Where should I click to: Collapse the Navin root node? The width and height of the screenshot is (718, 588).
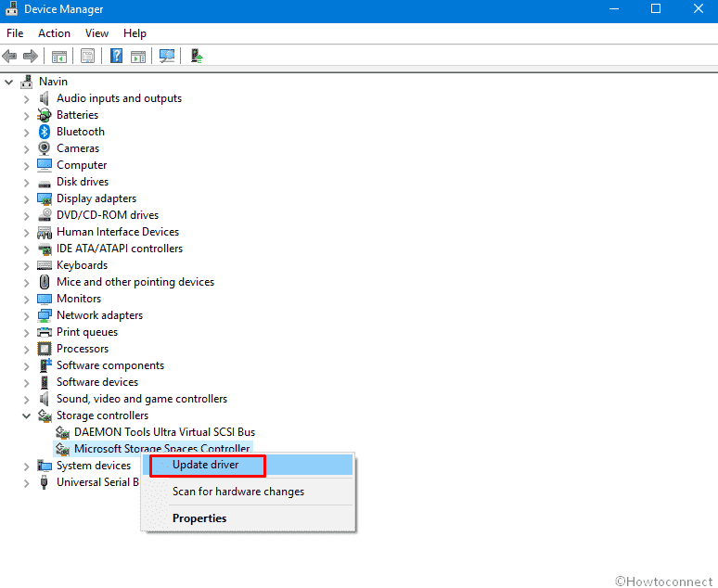click(8, 83)
